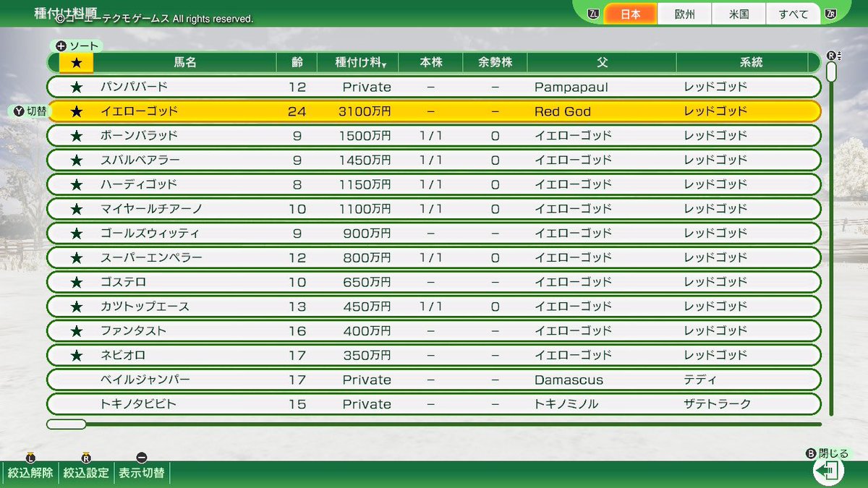868x488 pixels.
Task: Click the R button icon above 絞込設定
Action: [85, 457]
